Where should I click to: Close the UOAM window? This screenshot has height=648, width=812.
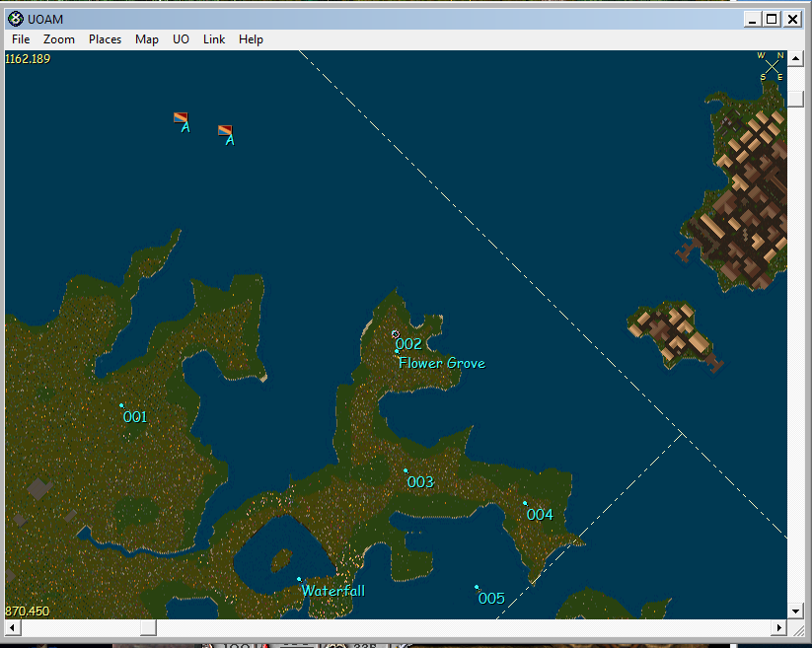(793, 19)
